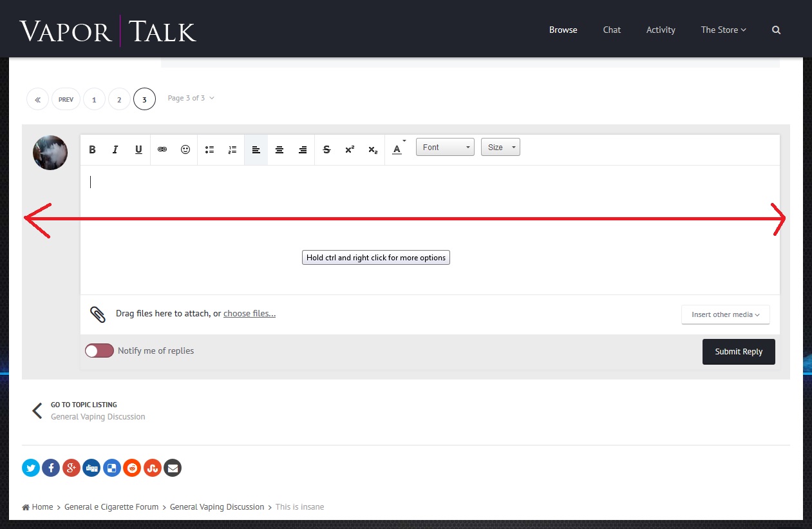Click the search magnifier icon
The width and height of the screenshot is (812, 529).
(x=776, y=30)
